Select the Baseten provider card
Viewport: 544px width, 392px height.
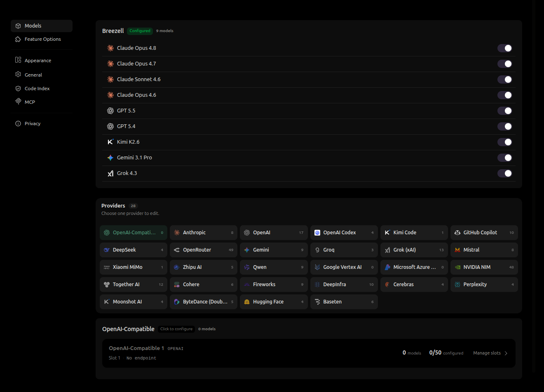point(344,302)
